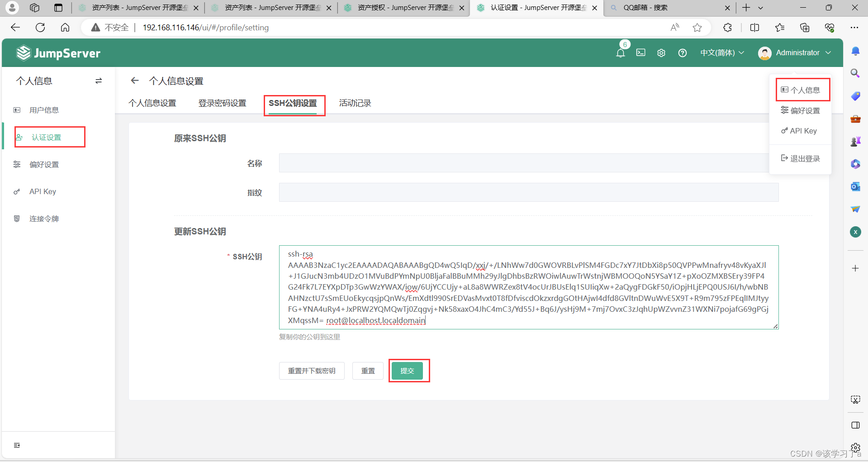The width and height of the screenshot is (868, 462).
Task: Toggle the sidebar panel layout icon
Action: click(855, 425)
